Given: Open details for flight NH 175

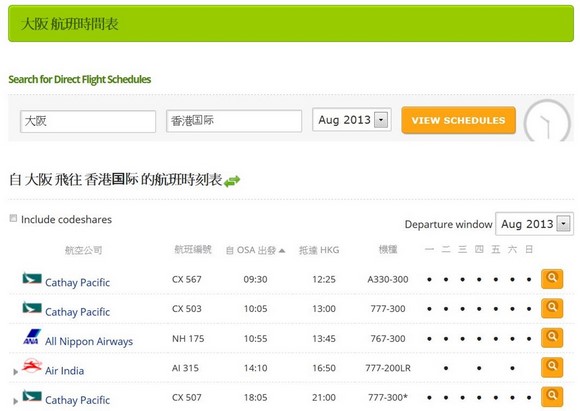Looking at the screenshot, I should tap(552, 338).
